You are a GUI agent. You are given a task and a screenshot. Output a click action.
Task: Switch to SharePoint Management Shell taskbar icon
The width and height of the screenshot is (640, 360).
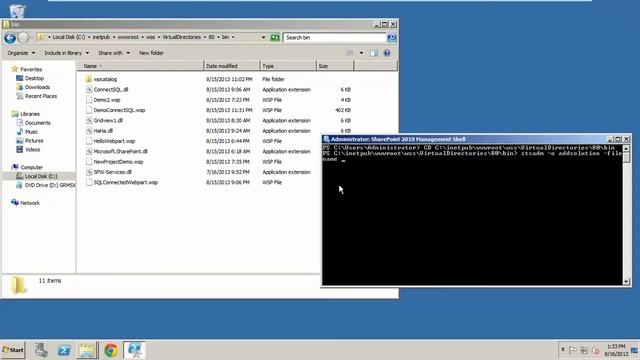tap(134, 350)
